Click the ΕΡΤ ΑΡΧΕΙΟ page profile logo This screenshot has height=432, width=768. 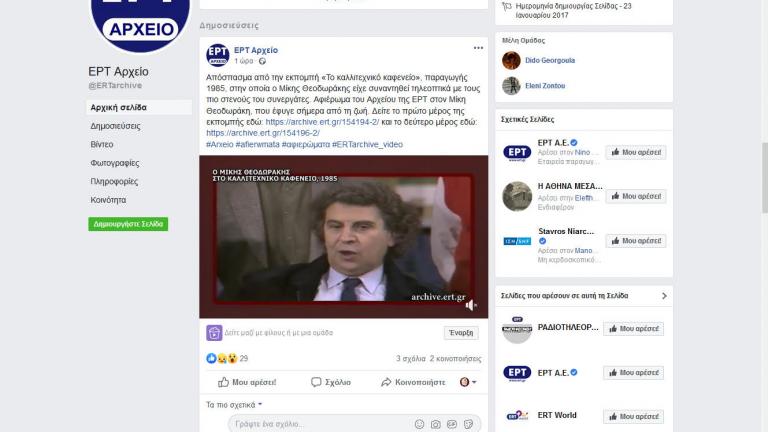(140, 24)
